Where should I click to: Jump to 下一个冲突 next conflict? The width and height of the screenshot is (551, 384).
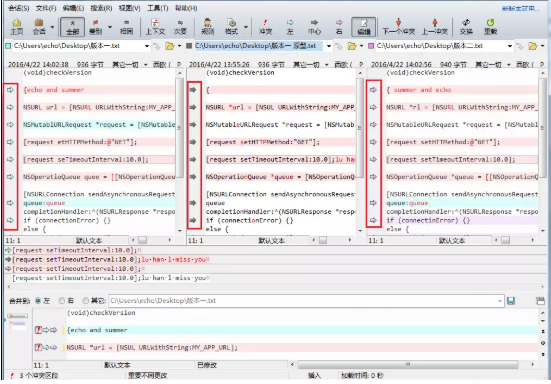[398, 27]
